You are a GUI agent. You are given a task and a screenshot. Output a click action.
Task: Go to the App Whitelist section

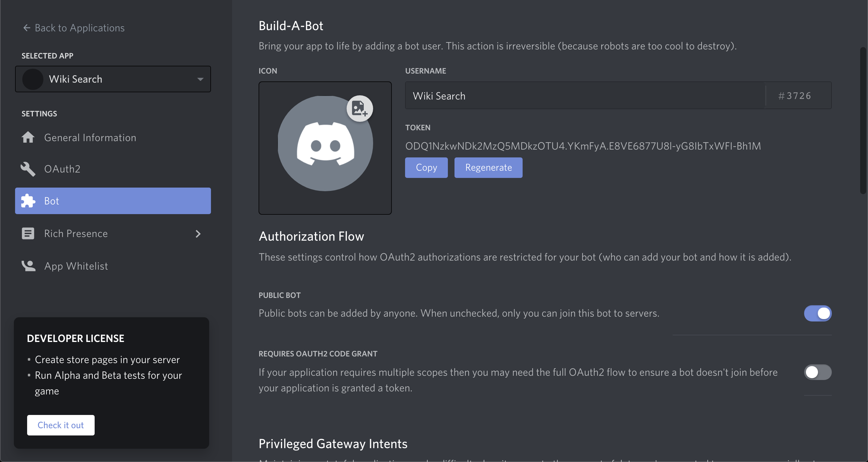pyautogui.click(x=76, y=266)
